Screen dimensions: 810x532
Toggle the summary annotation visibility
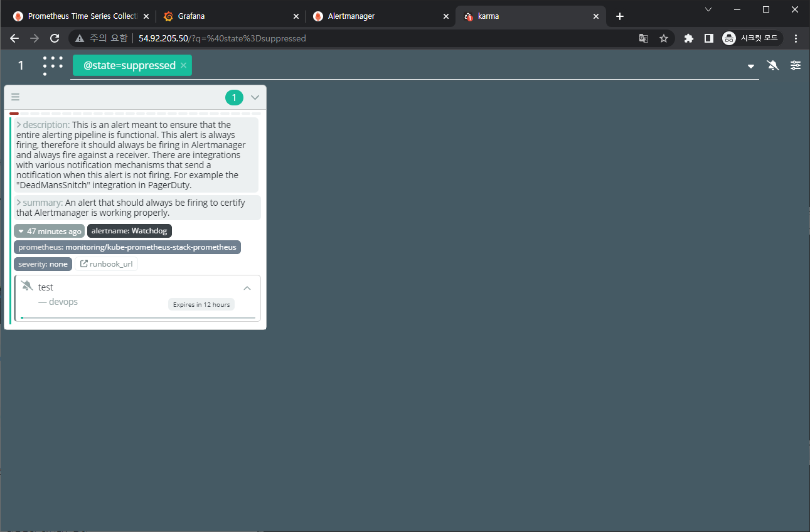[x=19, y=203]
